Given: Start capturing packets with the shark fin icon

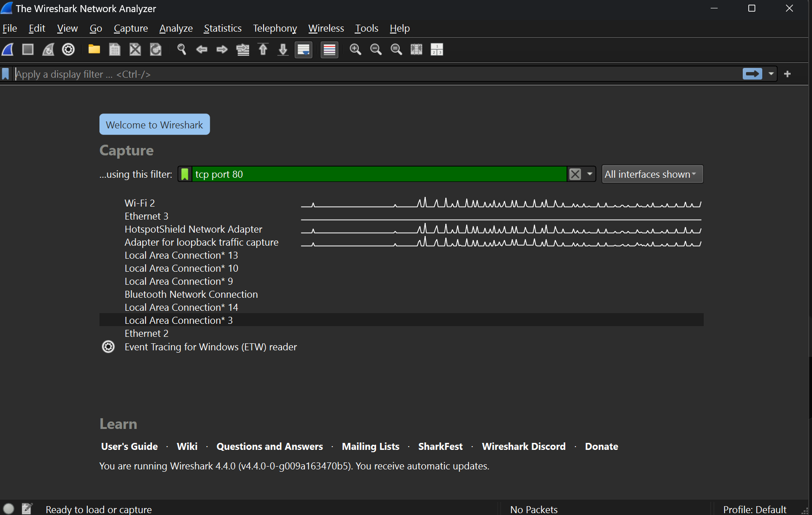Looking at the screenshot, I should [x=8, y=49].
